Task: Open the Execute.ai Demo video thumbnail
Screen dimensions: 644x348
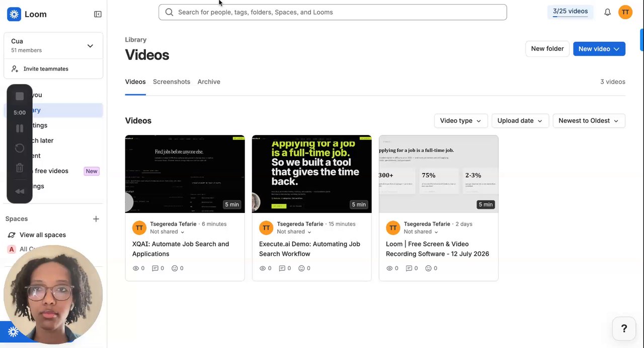Action: pyautogui.click(x=312, y=174)
